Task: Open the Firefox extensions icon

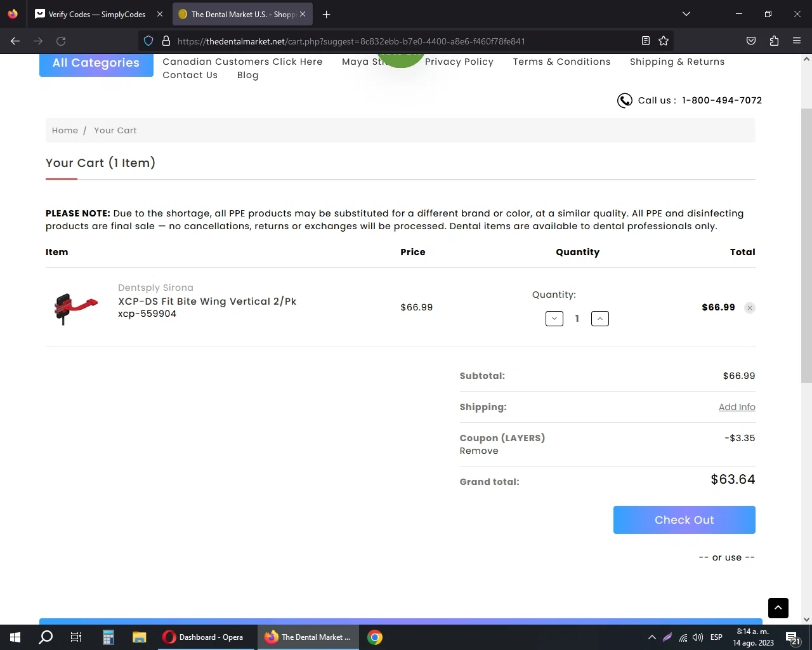Action: pos(774,41)
